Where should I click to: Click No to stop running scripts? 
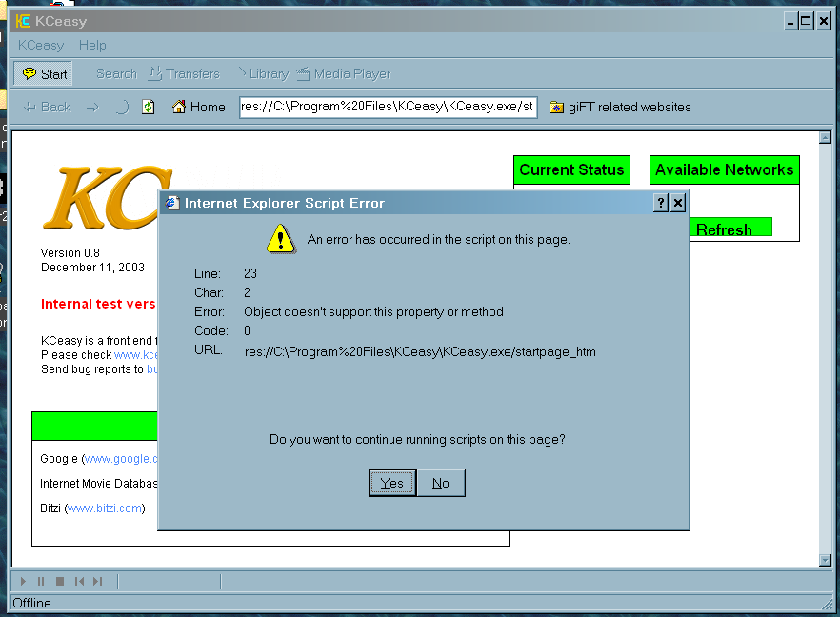(x=441, y=483)
